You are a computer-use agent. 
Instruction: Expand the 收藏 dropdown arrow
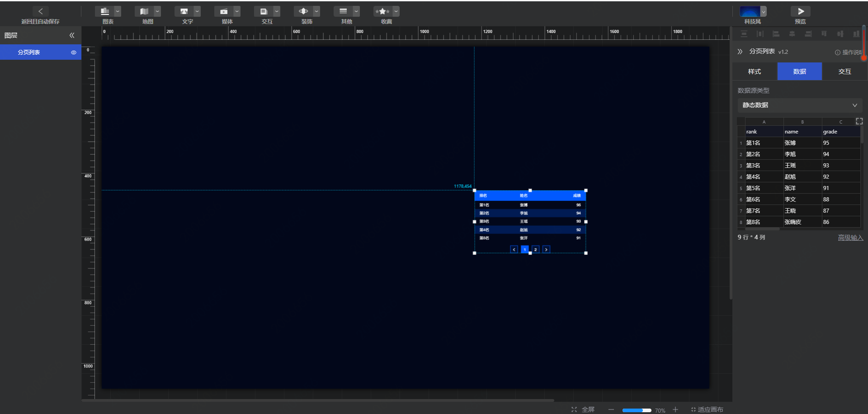coord(396,12)
